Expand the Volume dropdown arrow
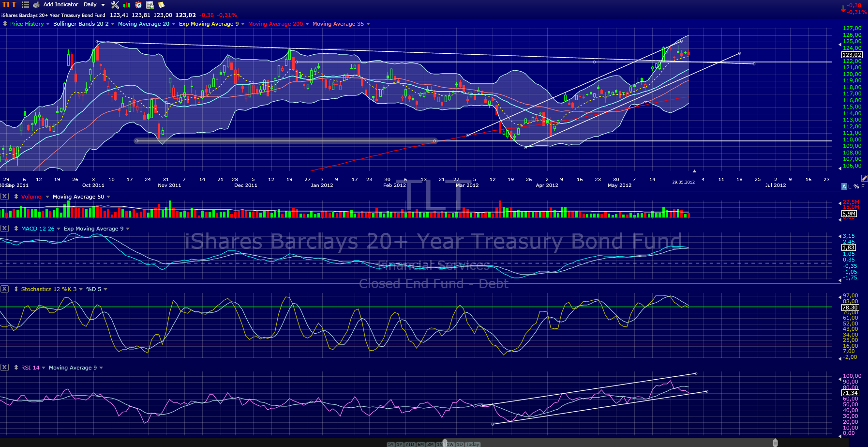 (x=47, y=197)
